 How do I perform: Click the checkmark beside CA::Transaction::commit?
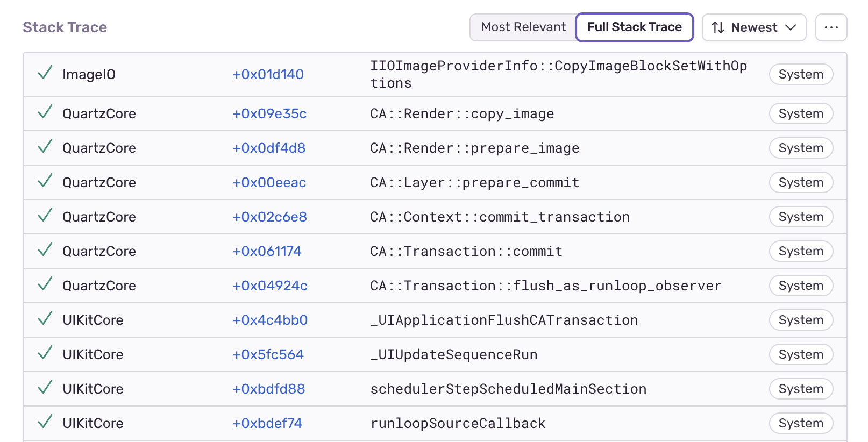tap(45, 251)
